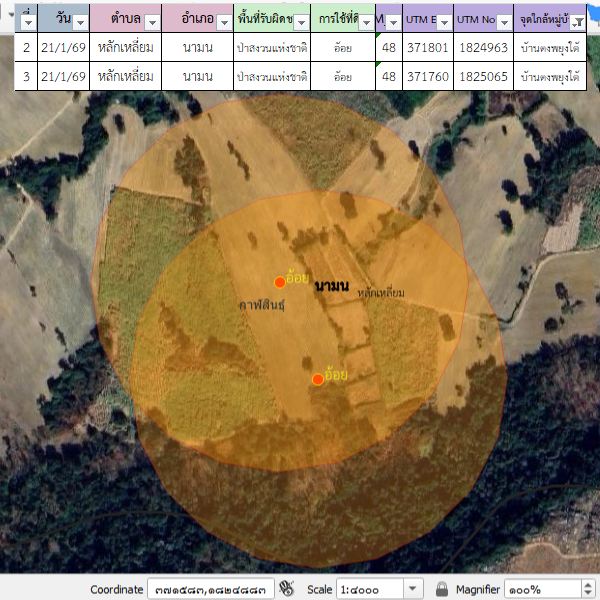Click the active filter icon on จุดใกล้หมู่บ้าน
Screen dimensions: 600x600
[577, 20]
